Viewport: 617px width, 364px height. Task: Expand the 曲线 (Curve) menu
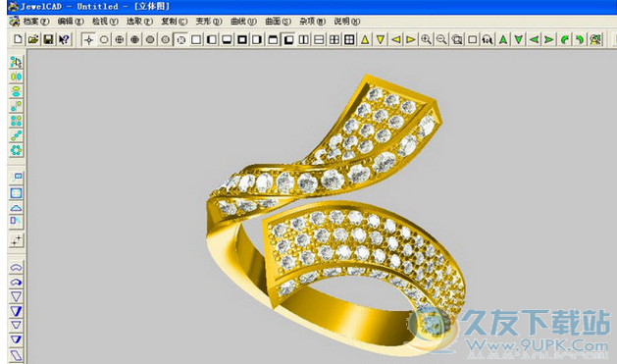click(243, 22)
